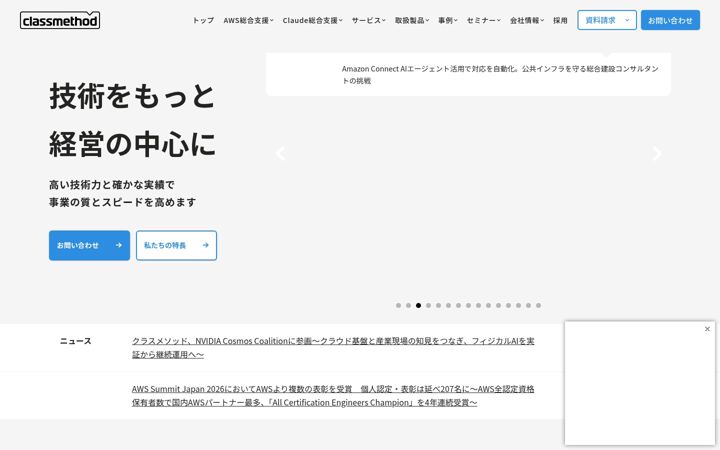720x450 pixels.
Task: Open NVIDIA Cosmos Coalition news link
Action: pos(333,348)
